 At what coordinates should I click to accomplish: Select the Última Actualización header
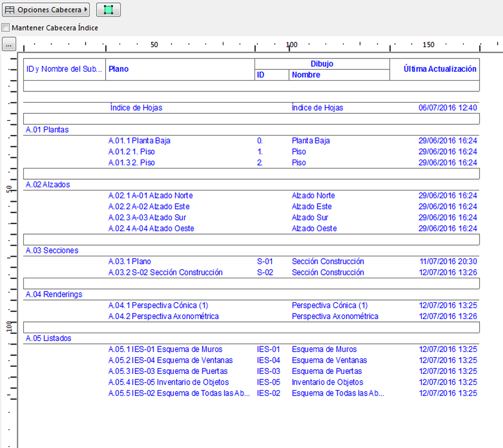pos(435,69)
